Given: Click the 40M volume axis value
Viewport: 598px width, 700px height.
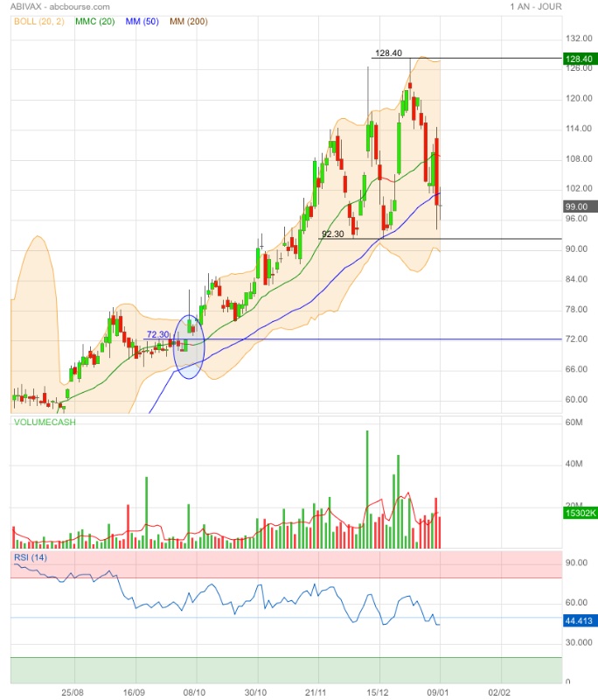Looking at the screenshot, I should [574, 464].
